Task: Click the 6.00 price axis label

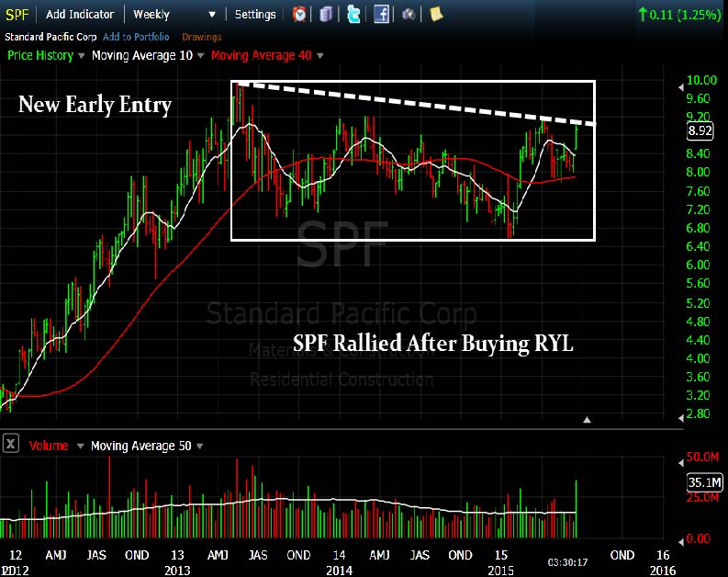Action: 698,265
